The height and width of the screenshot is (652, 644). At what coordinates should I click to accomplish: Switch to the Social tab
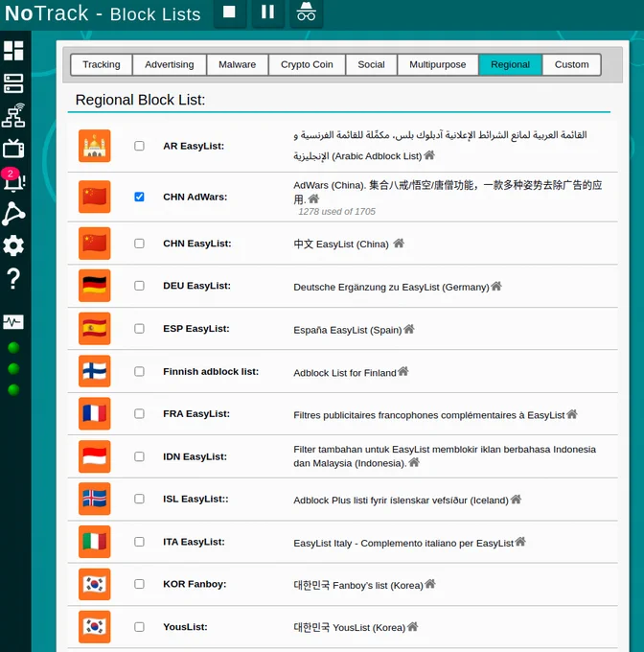[x=371, y=64]
